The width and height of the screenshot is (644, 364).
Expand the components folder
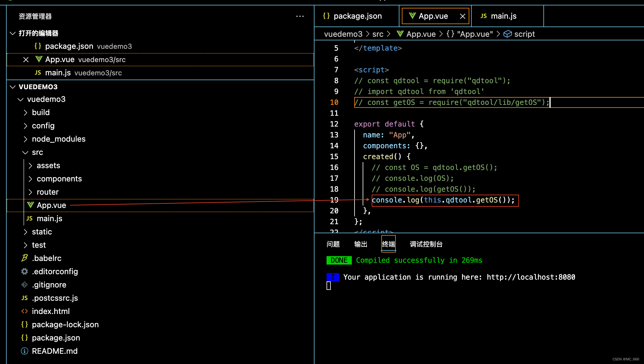point(30,179)
